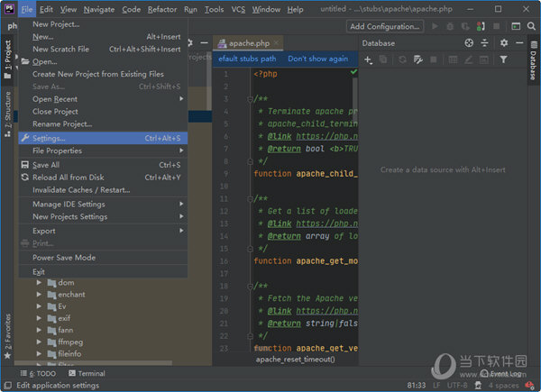
Task: Click the 81:33 caret position
Action: tap(416, 385)
